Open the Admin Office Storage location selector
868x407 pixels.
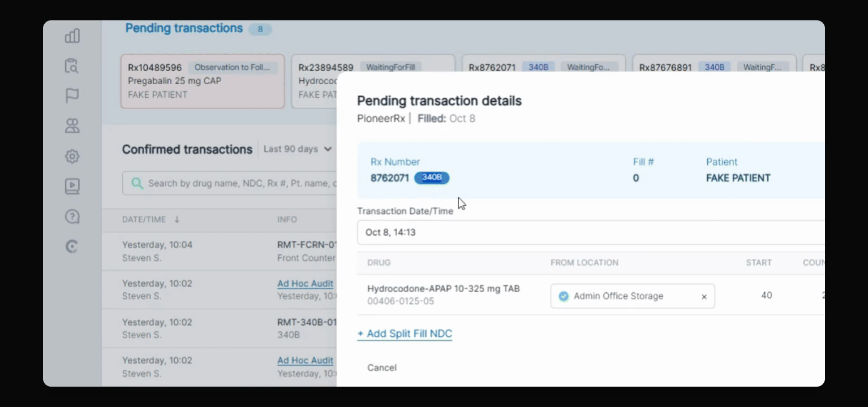(633, 296)
